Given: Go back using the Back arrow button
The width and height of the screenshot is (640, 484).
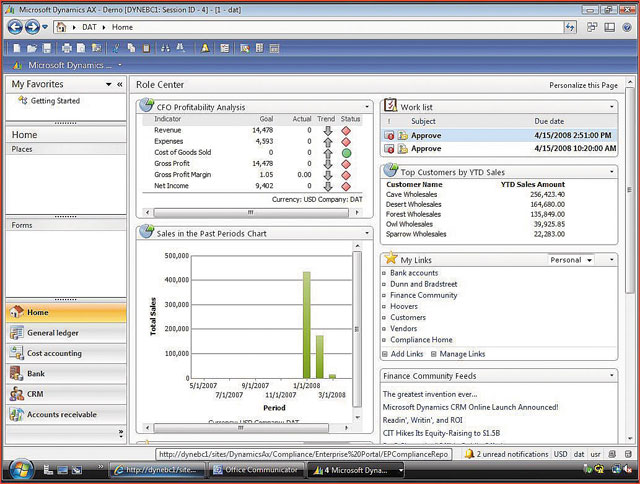Looking at the screenshot, I should 15,27.
